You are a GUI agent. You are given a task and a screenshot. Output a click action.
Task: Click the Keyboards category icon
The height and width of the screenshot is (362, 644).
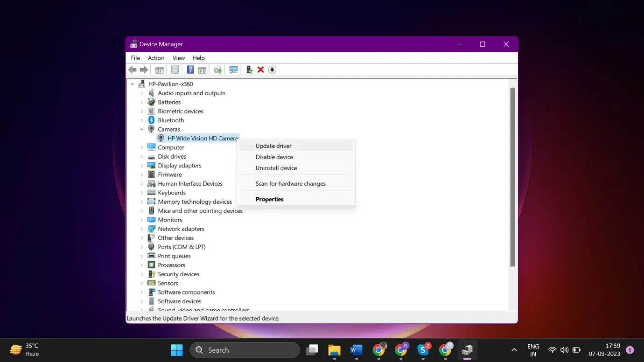[151, 192]
